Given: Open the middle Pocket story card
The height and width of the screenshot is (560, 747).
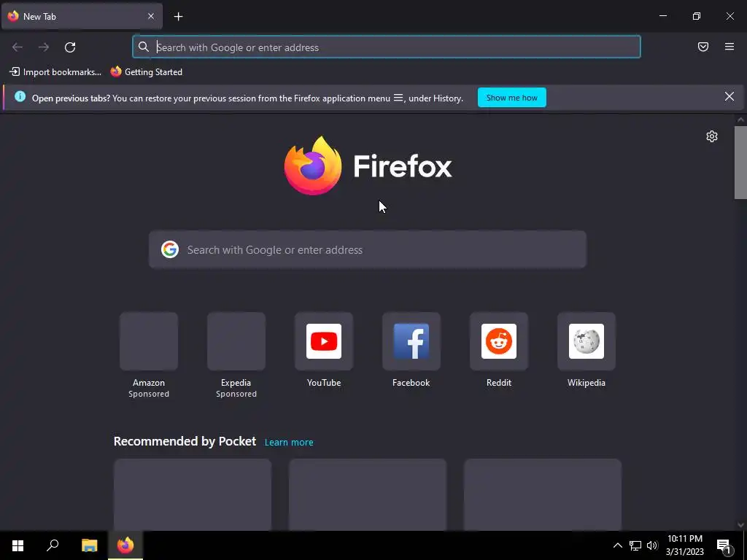Looking at the screenshot, I should pyautogui.click(x=368, y=494).
